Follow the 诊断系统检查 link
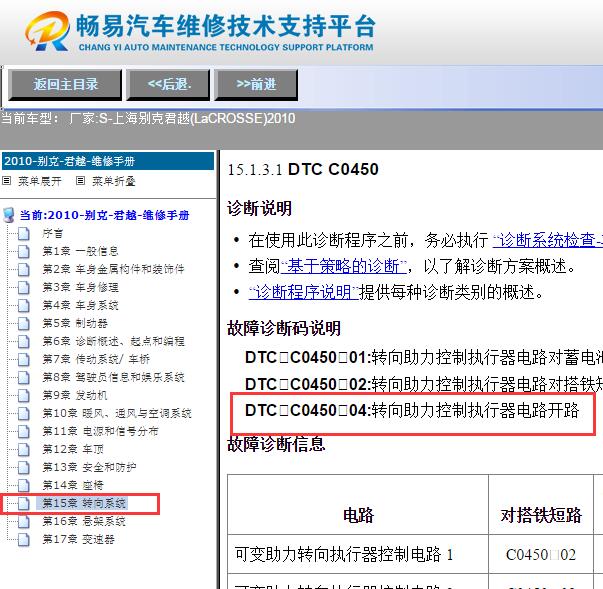The image size is (603, 589). 548,240
